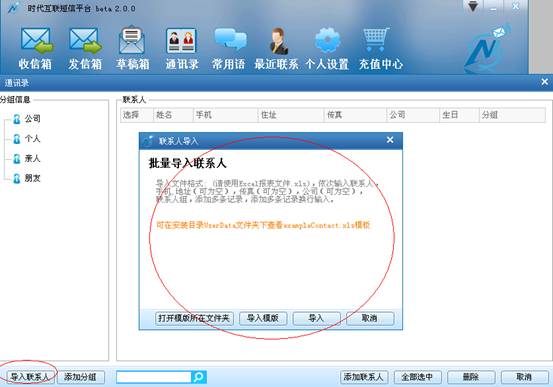Open the 个人设置 personal settings gear

pos(327,48)
